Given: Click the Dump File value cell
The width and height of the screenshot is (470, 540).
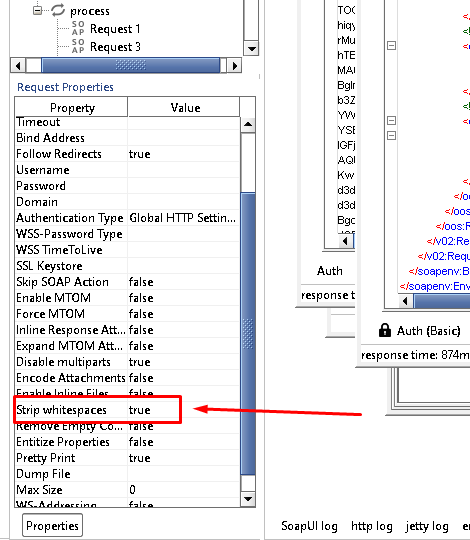Looking at the screenshot, I should [x=183, y=474].
